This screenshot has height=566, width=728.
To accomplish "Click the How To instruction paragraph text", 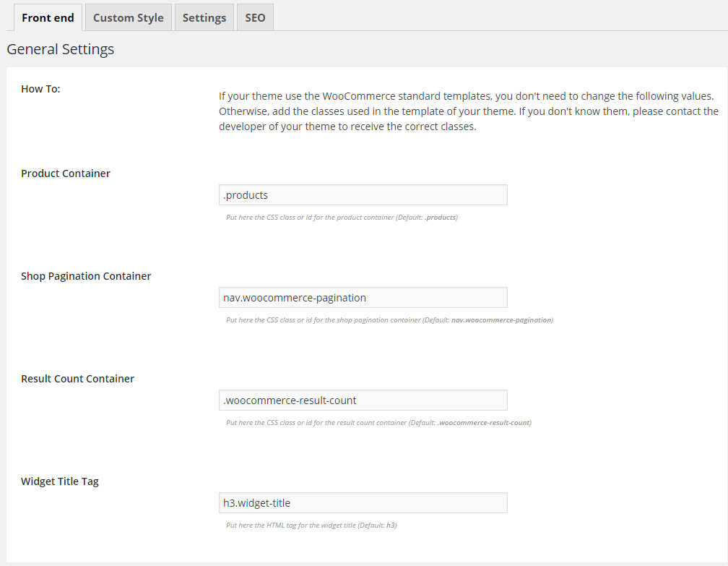I will coord(468,111).
